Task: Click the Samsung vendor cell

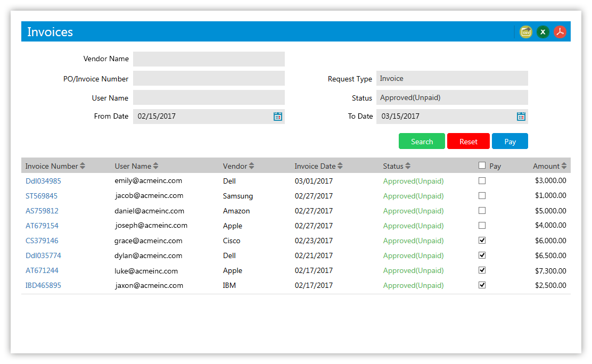Action: point(238,196)
